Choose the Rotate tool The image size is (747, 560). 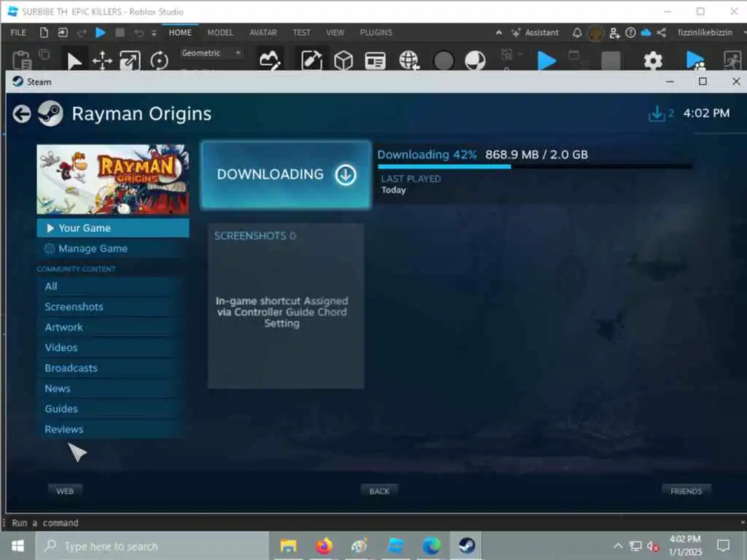[x=159, y=61]
